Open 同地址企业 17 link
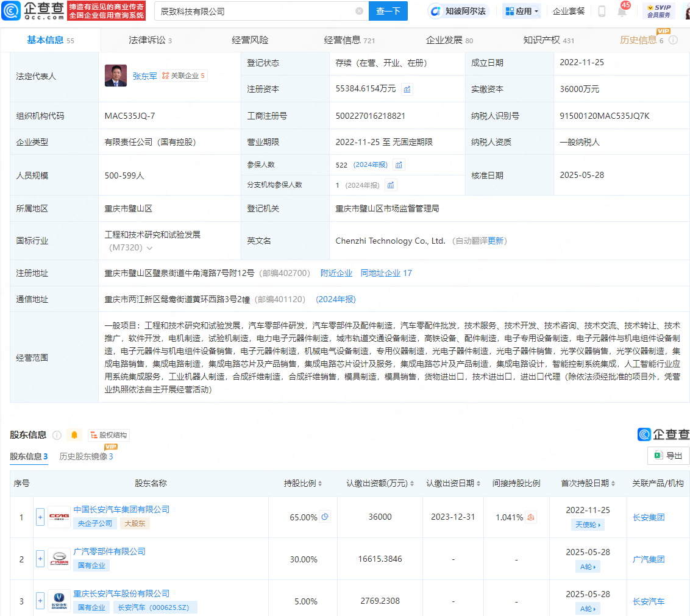The image size is (690, 616). coord(386,273)
